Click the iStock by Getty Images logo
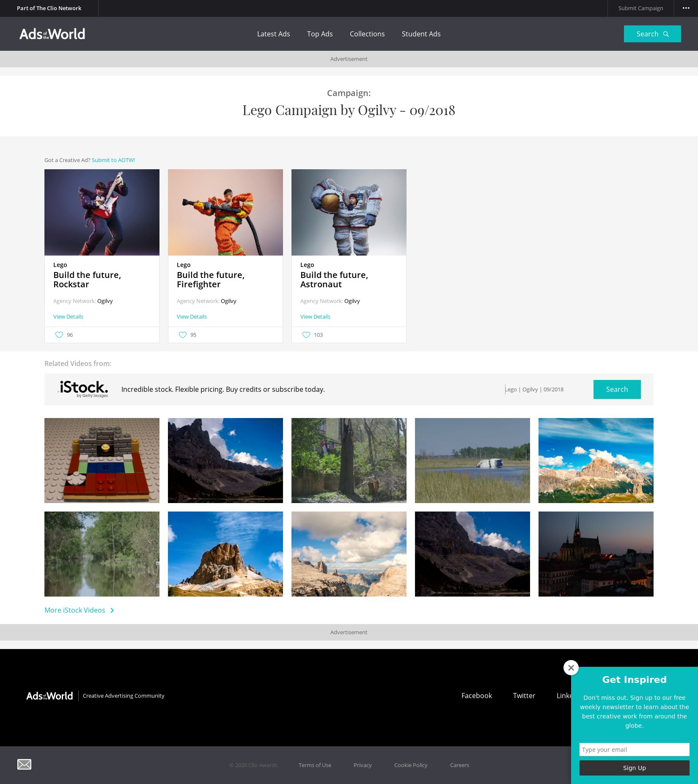Screen dimensions: 698x784 tap(83, 389)
